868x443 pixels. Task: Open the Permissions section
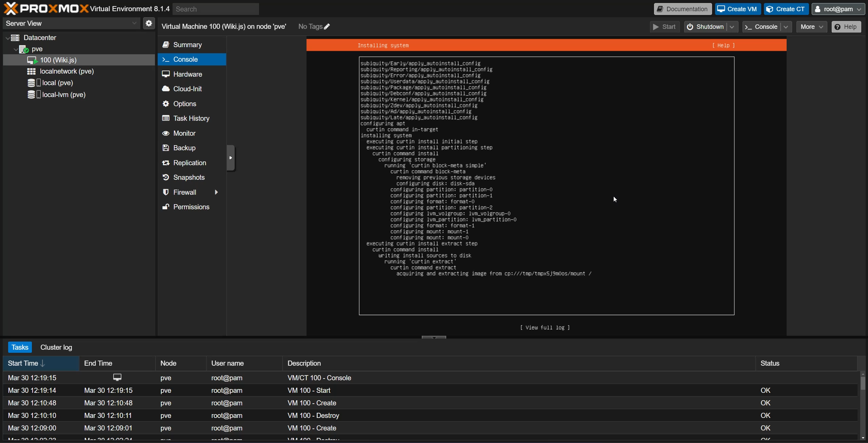(191, 207)
